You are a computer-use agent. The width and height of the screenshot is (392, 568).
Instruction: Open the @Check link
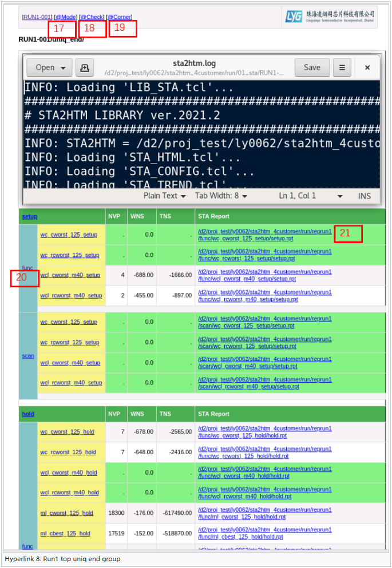point(92,17)
